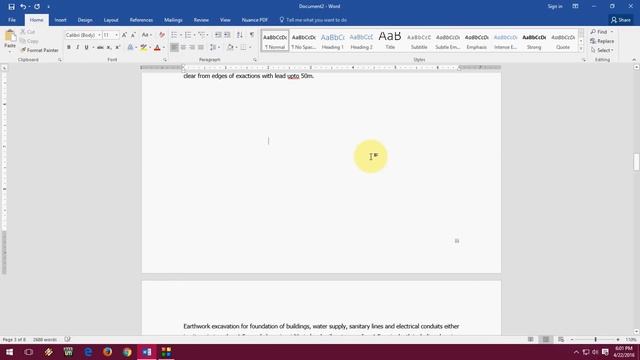Decrease font size with Shrink Font
Viewport: 640px width, 360px height.
tap(133, 35)
